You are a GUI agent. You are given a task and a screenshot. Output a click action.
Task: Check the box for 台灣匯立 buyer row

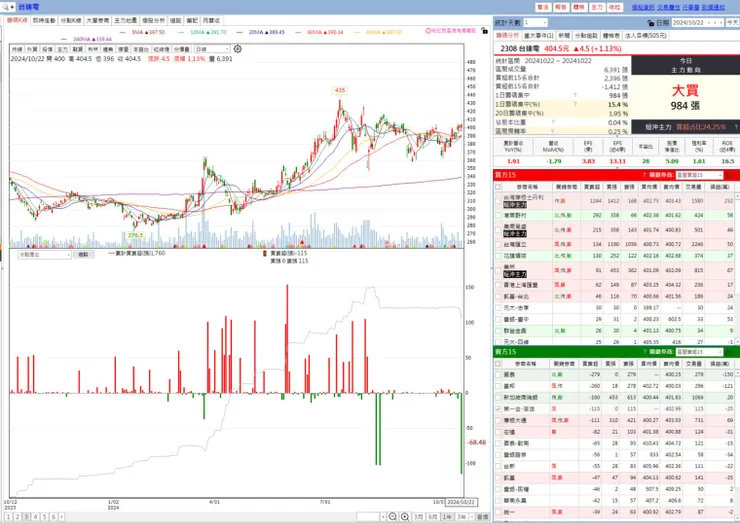coord(498,245)
